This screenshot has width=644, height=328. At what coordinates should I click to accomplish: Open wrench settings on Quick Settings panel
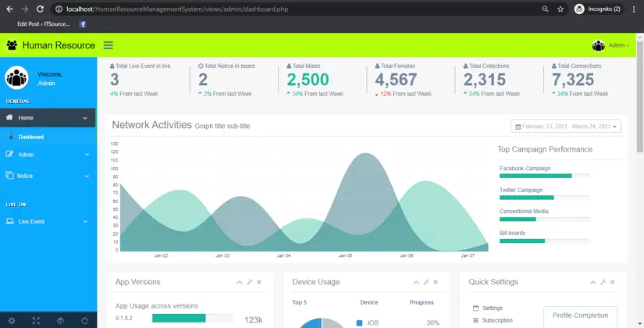coord(603,282)
